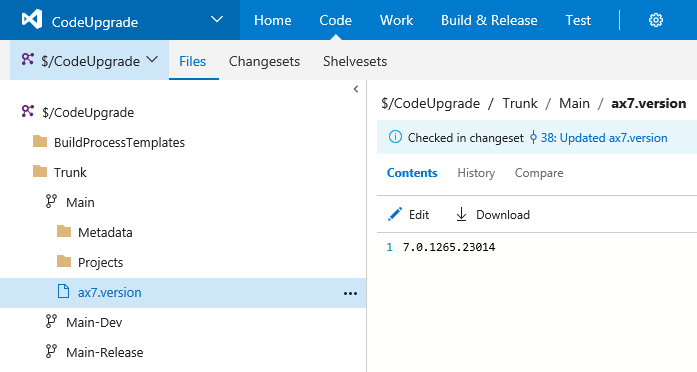
Task: Click the Download arrow icon
Action: (461, 214)
